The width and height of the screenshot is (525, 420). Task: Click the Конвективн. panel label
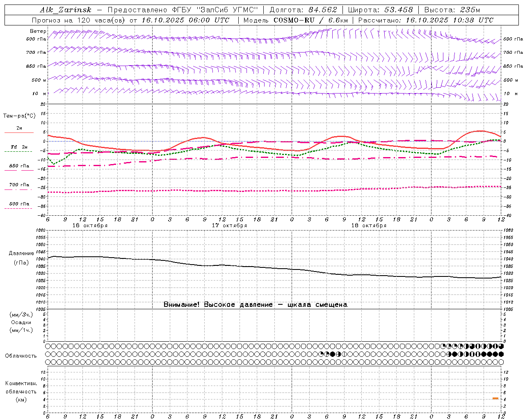click(21, 383)
